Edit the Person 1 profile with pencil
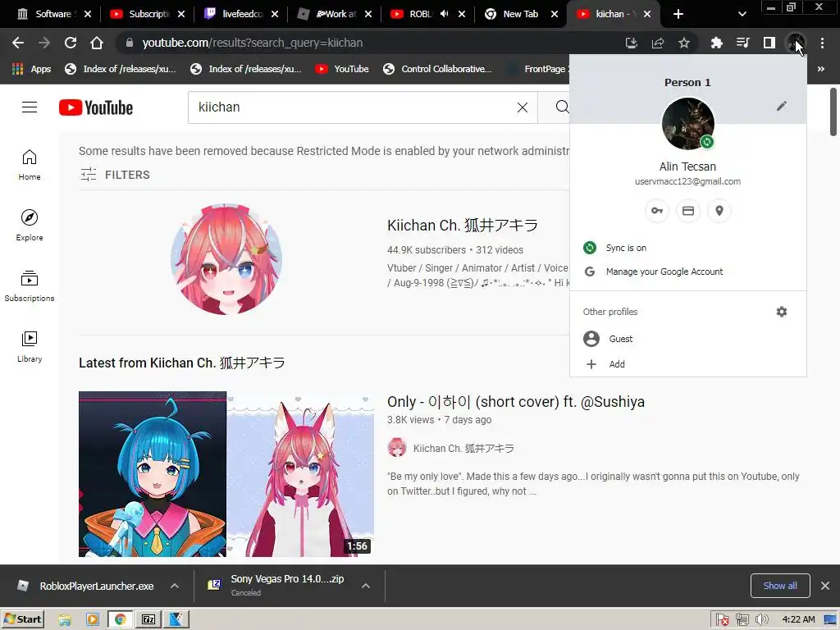The width and height of the screenshot is (840, 630). 782,106
